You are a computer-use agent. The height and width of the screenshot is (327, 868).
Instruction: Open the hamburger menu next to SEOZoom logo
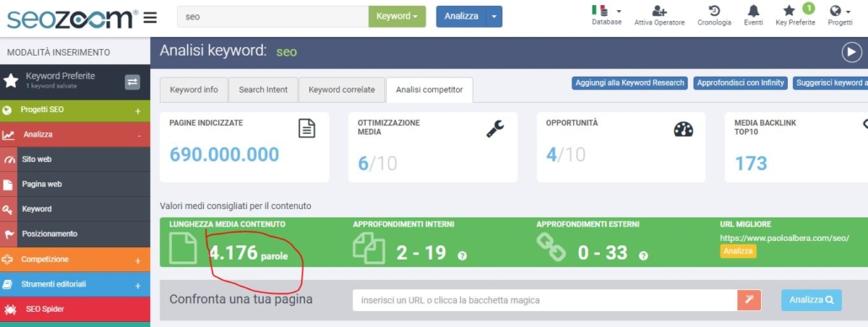point(150,19)
